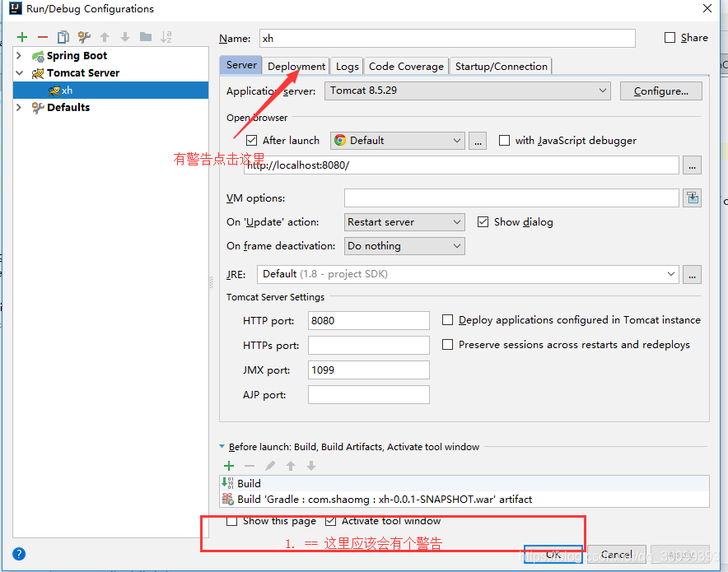Move configuration down in list

click(125, 37)
